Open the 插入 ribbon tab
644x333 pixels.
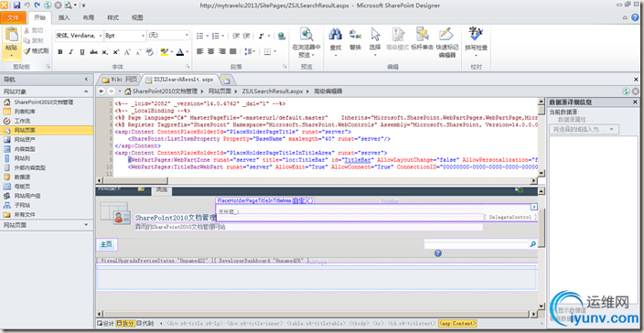click(64, 17)
